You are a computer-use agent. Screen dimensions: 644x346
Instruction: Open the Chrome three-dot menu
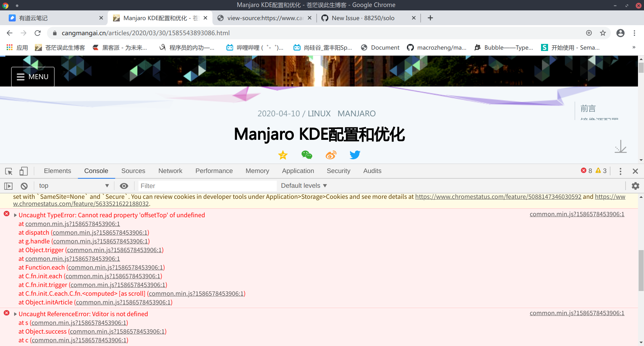634,33
